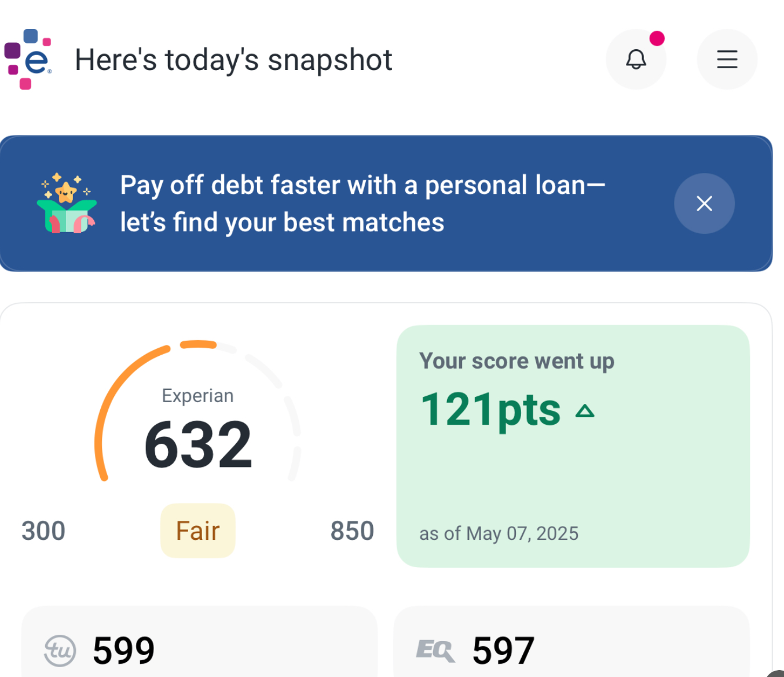Open the TransUnion 599 score card
Image resolution: width=784 pixels, height=677 pixels.
199,642
